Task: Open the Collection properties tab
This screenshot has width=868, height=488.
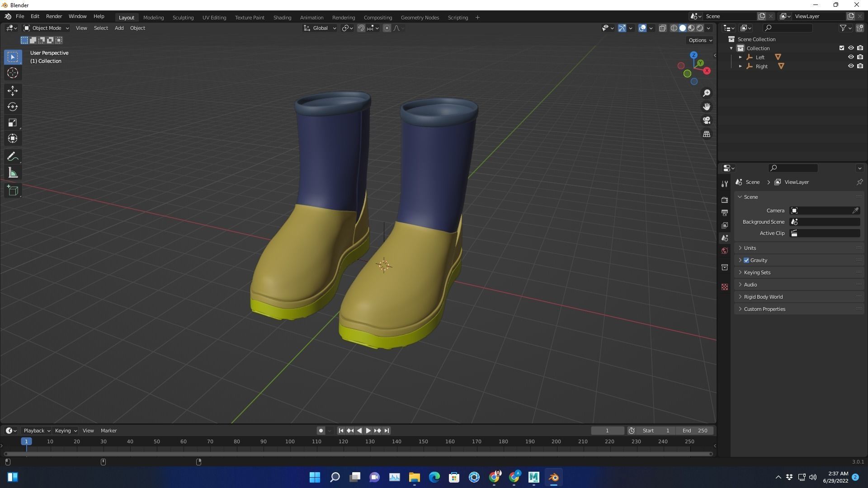Action: pos(725,267)
